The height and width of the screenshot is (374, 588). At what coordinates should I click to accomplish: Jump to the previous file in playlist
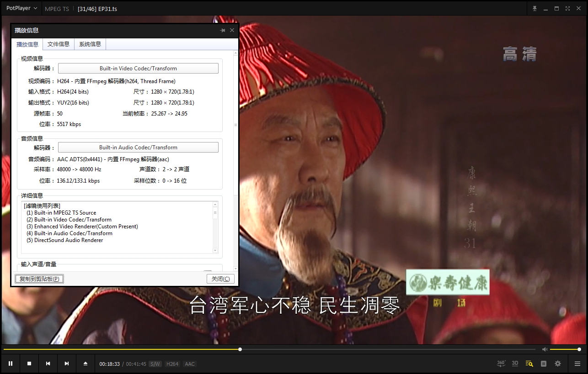[x=48, y=363]
